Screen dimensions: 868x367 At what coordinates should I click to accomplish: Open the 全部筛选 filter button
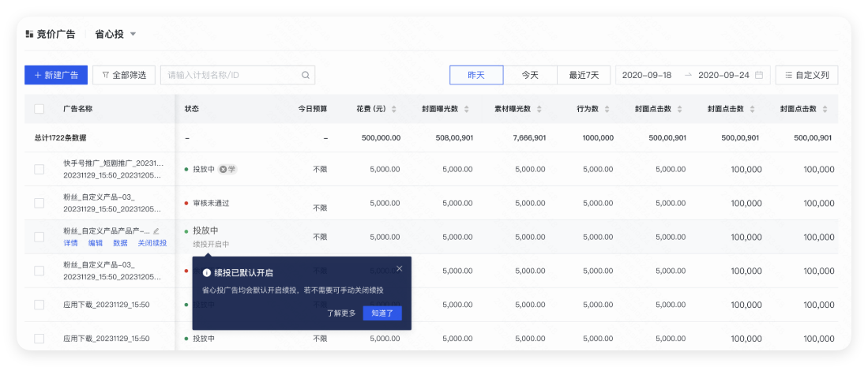[x=123, y=75]
